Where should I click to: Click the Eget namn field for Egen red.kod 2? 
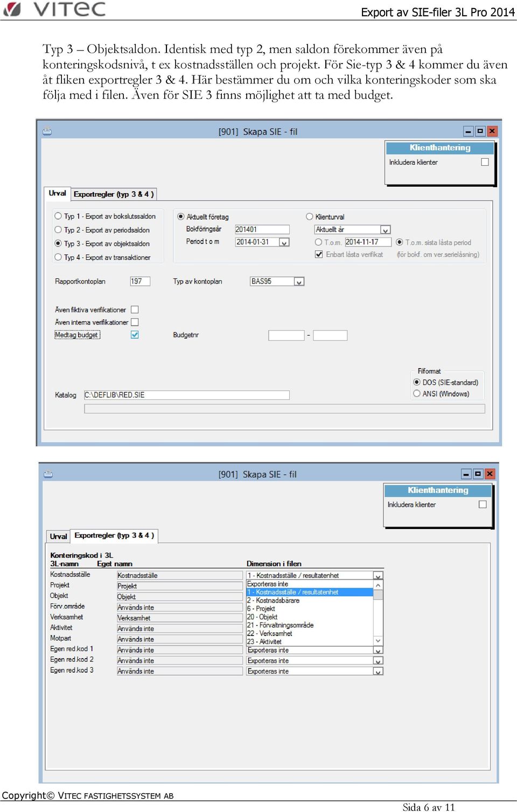(180, 660)
